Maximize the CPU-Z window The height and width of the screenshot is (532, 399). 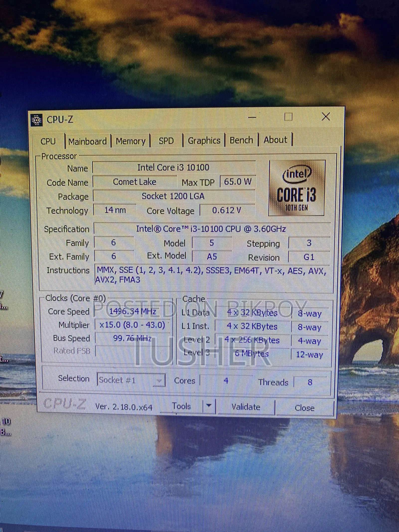[x=289, y=117]
